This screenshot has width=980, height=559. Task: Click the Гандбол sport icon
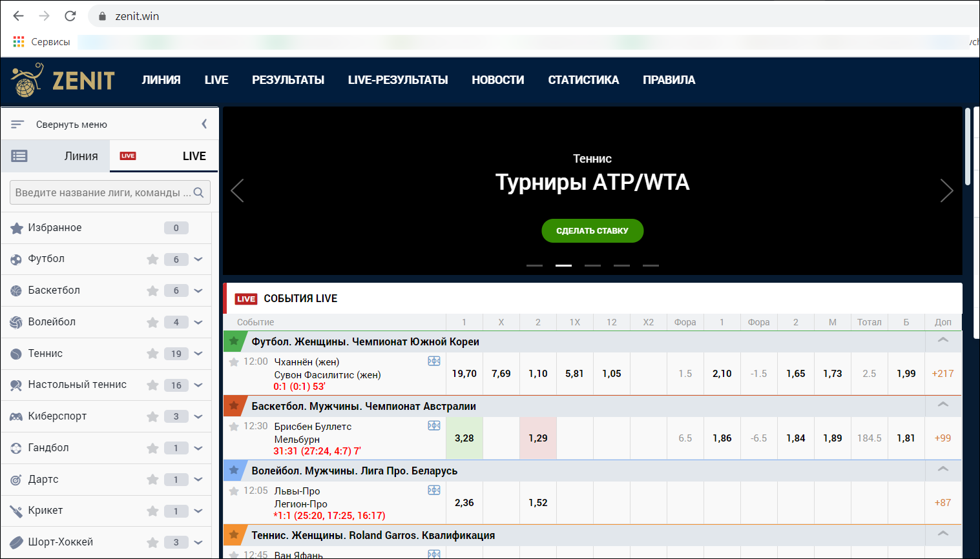[x=16, y=448]
